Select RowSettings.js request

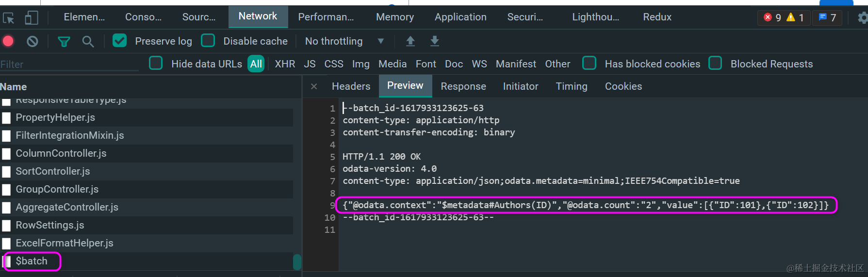(147, 226)
